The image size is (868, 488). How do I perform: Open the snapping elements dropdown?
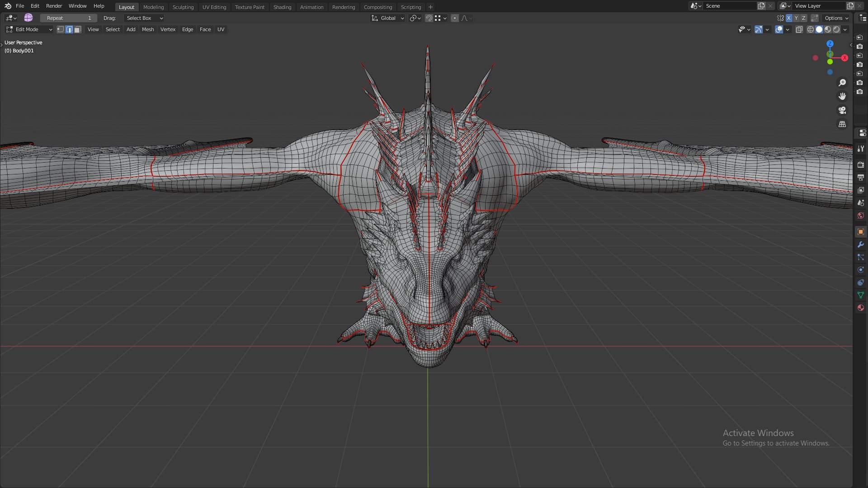(x=440, y=18)
